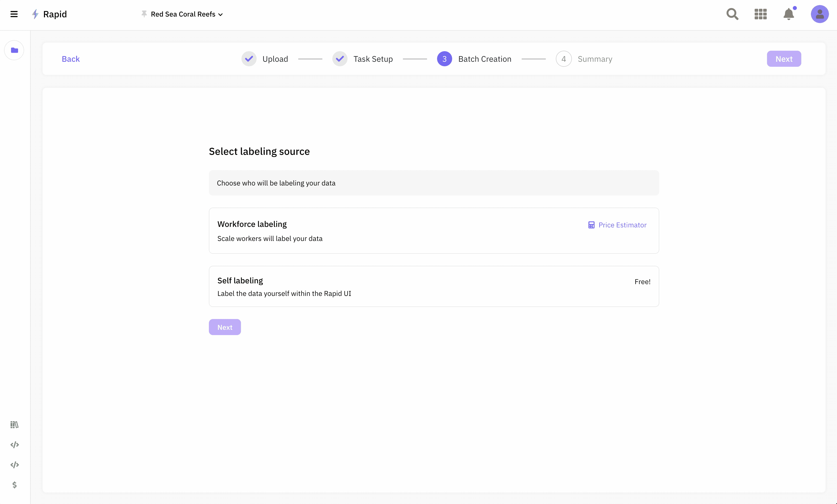Open the hamburger menu
Image resolution: width=837 pixels, height=504 pixels.
14,14
